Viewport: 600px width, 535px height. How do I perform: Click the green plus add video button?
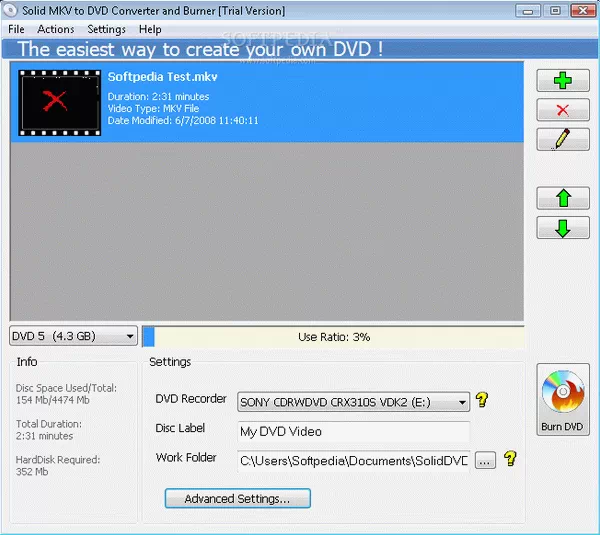tap(563, 81)
